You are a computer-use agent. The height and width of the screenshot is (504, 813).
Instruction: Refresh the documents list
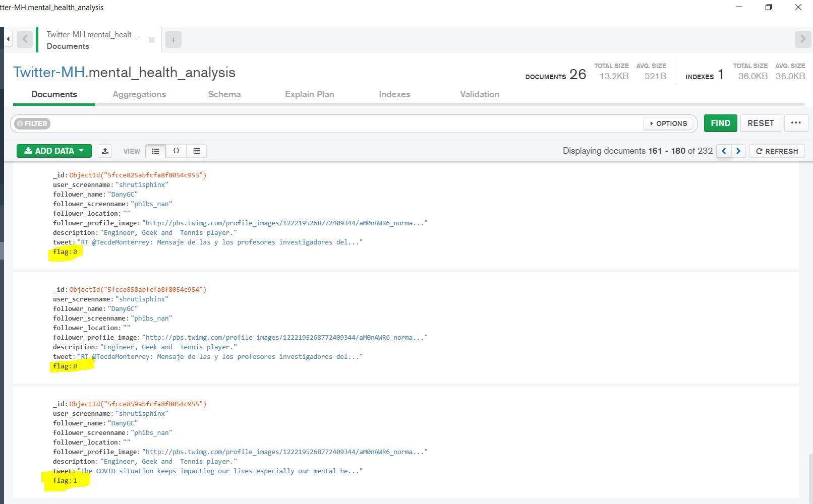tap(777, 151)
